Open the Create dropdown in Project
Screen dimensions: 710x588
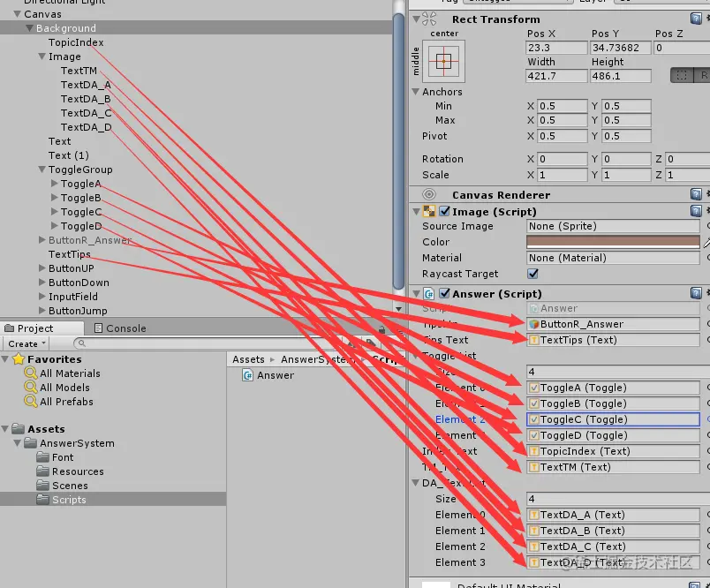click(26, 343)
